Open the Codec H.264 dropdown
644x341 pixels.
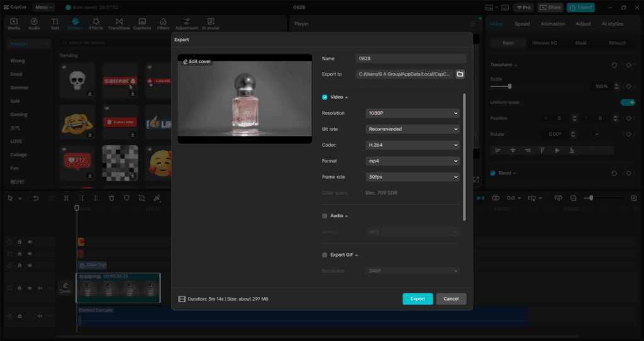pos(413,145)
